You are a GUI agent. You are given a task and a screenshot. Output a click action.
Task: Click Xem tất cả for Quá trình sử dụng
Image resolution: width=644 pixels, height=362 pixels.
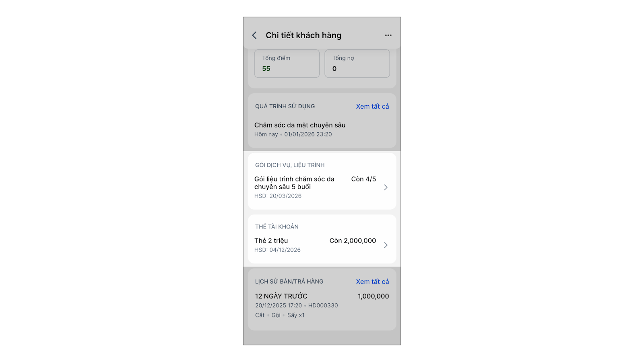point(372,107)
